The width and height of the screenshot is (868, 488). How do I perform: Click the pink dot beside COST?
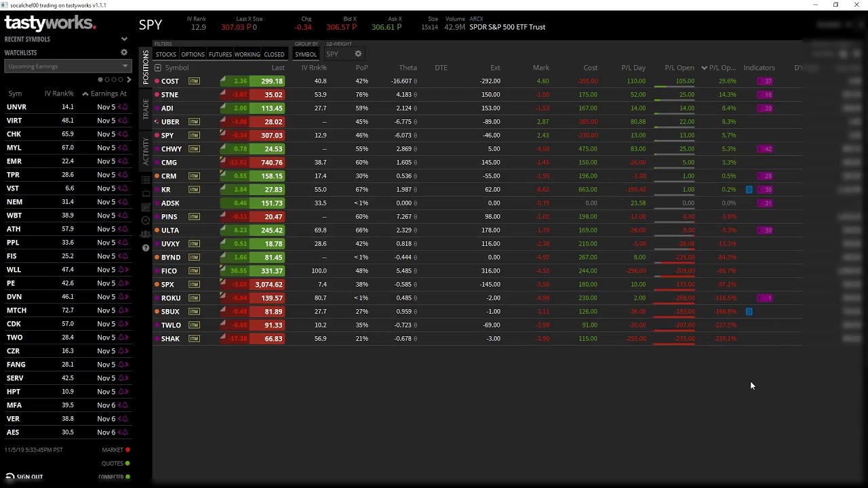pyautogui.click(x=157, y=81)
